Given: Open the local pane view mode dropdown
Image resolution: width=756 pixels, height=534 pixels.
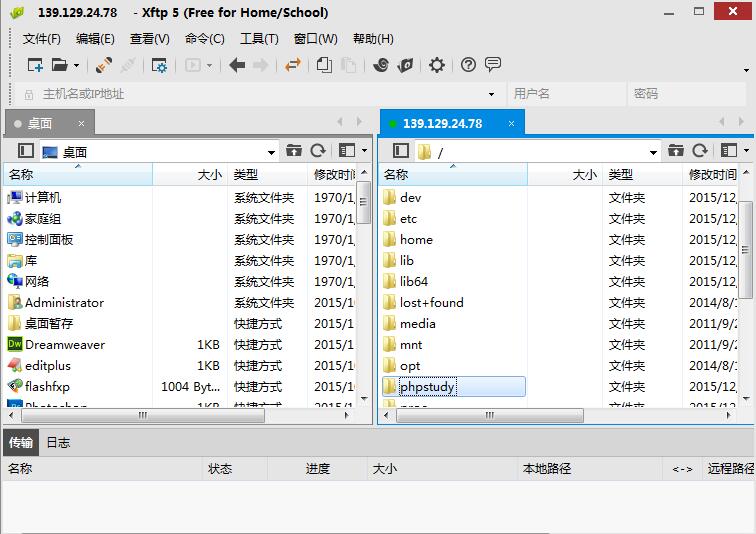Looking at the screenshot, I should point(364,151).
